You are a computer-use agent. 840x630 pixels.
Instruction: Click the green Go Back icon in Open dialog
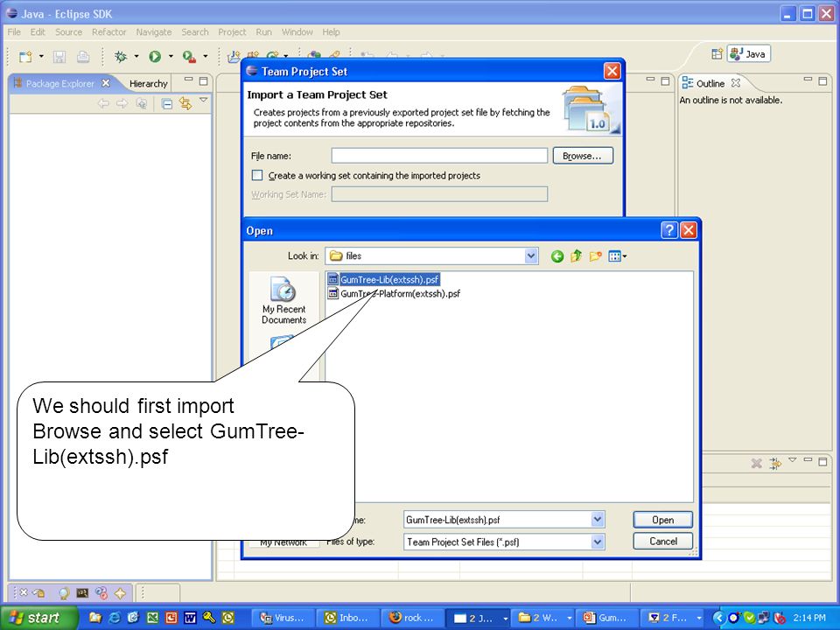point(557,256)
